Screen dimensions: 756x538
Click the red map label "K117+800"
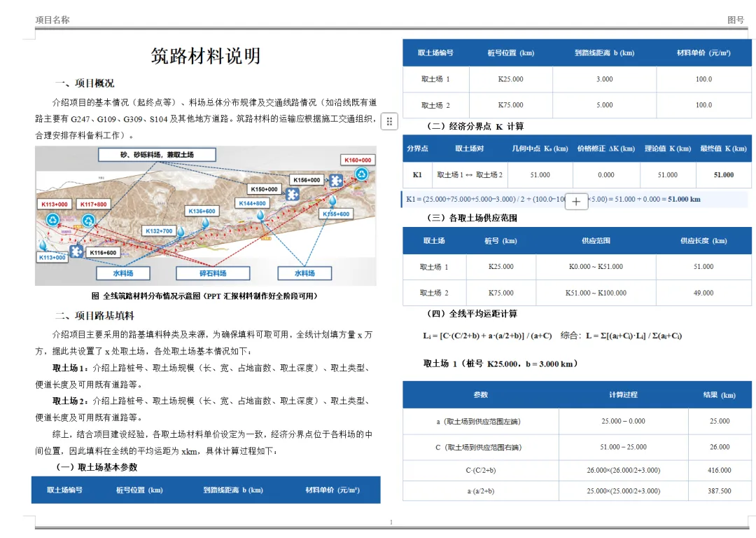(x=94, y=204)
